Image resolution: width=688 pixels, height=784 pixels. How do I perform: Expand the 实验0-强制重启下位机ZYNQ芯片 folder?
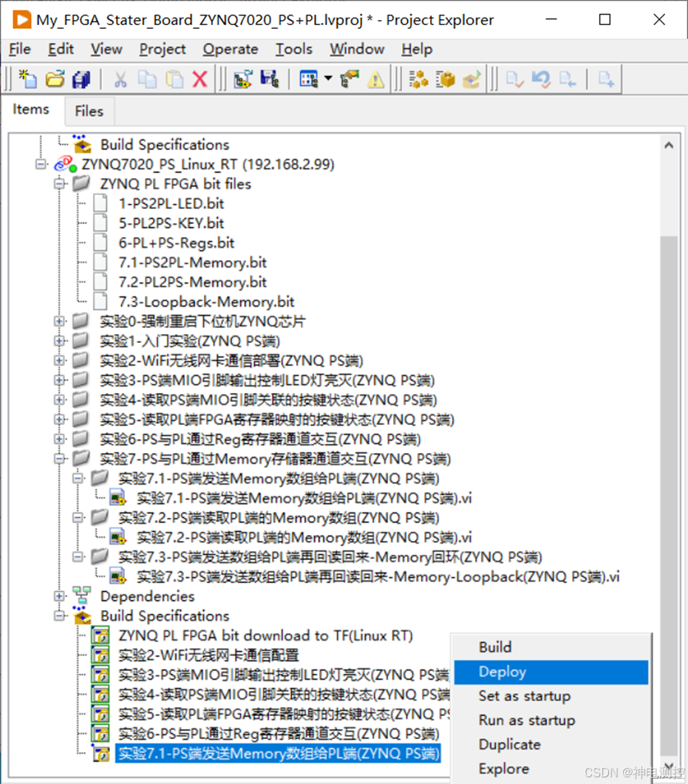(x=60, y=321)
